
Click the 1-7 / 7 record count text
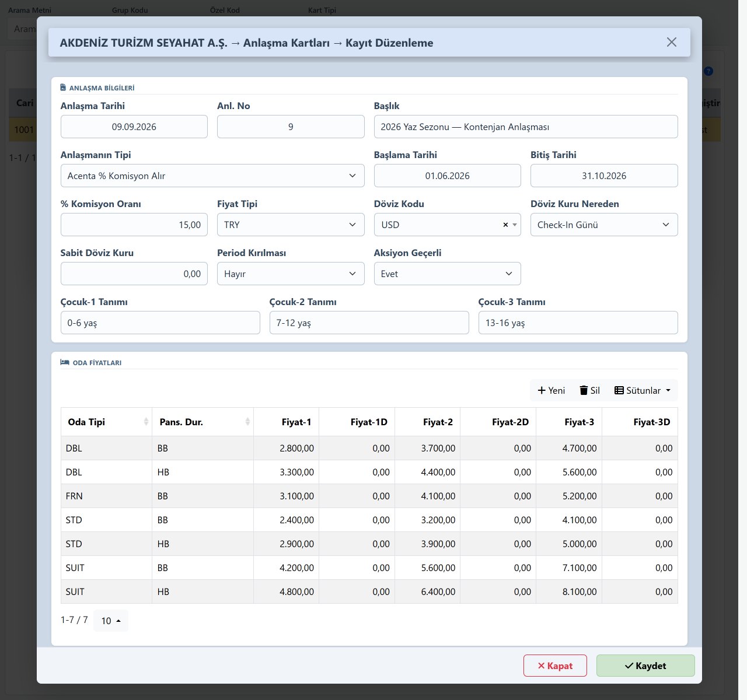tap(74, 620)
